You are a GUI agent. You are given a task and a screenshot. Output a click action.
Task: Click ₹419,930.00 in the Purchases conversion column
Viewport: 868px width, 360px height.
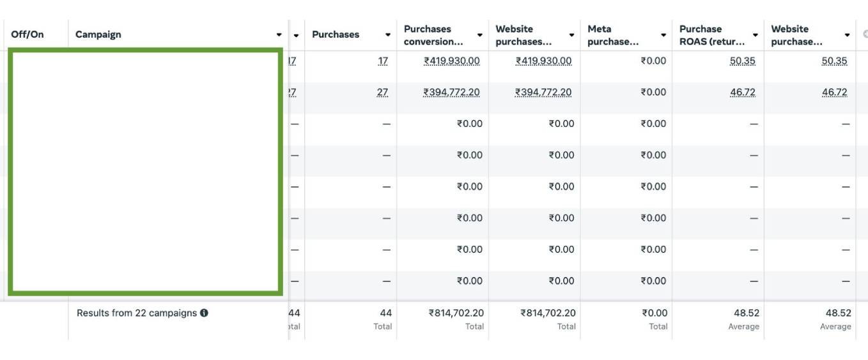click(x=451, y=61)
